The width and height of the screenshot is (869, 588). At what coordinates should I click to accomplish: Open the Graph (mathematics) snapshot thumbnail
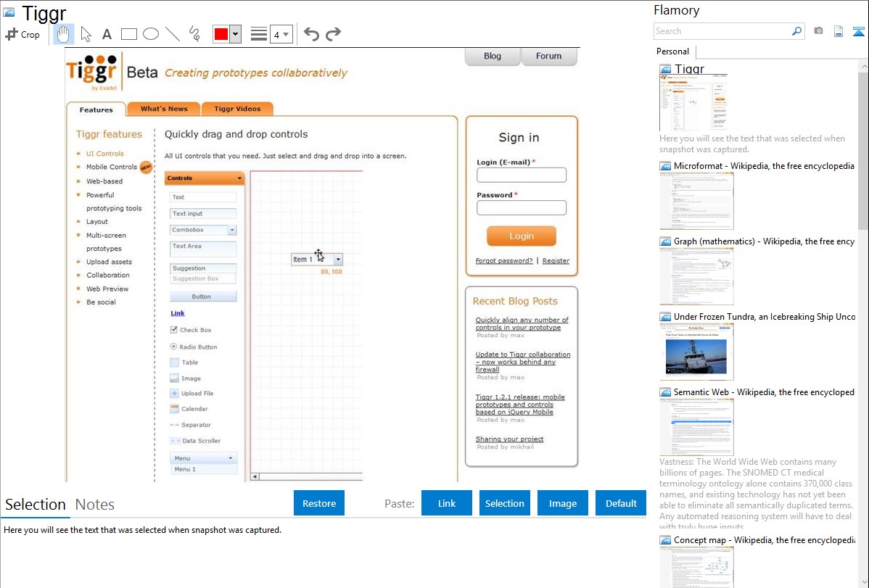click(696, 276)
